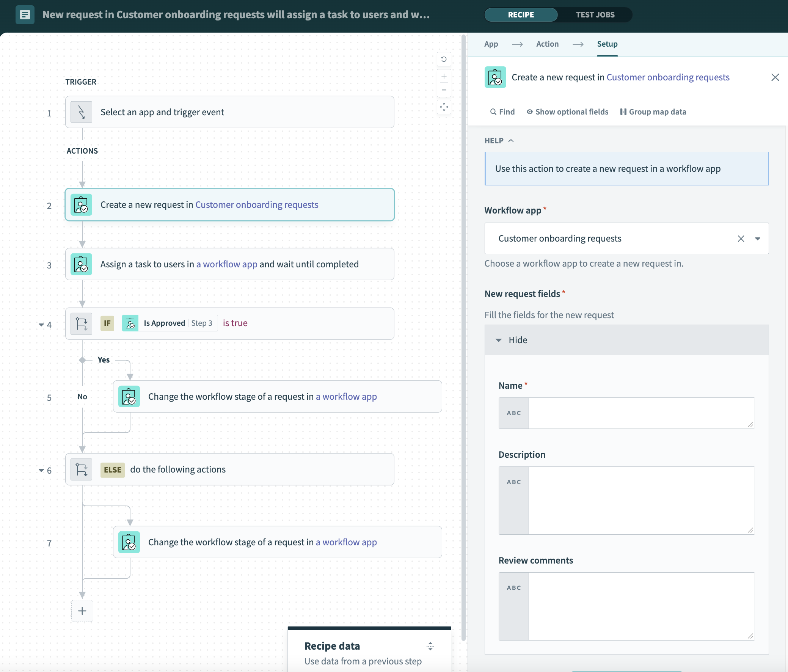Go to the Action tab
This screenshot has width=788, height=672.
[547, 44]
